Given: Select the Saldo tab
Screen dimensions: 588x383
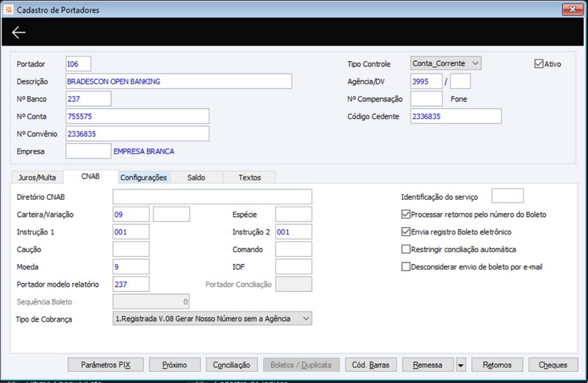Looking at the screenshot, I should [x=196, y=177].
